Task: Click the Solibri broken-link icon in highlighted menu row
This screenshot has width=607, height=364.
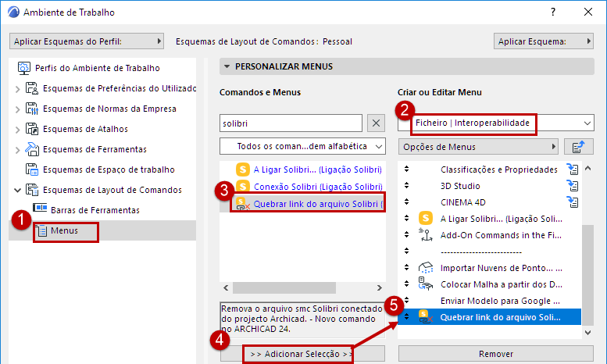Action: pyautogui.click(x=426, y=317)
